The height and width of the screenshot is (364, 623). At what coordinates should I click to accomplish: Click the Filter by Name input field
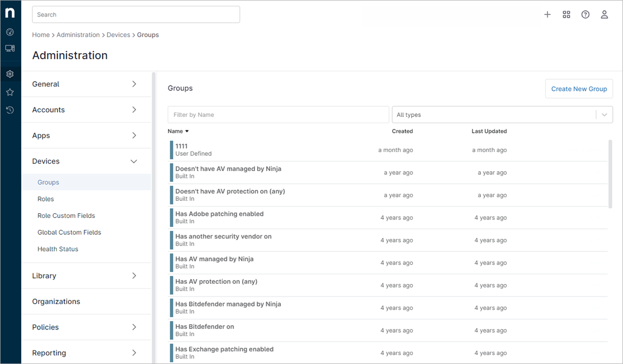[x=278, y=114]
